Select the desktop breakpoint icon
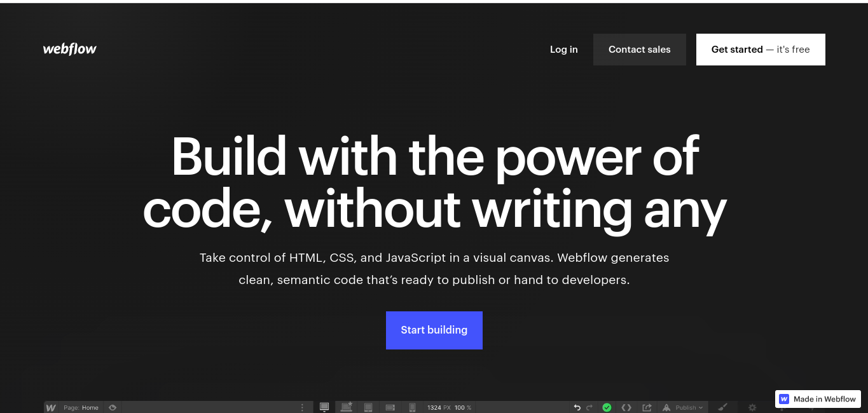Image resolution: width=868 pixels, height=413 pixels. click(x=324, y=407)
